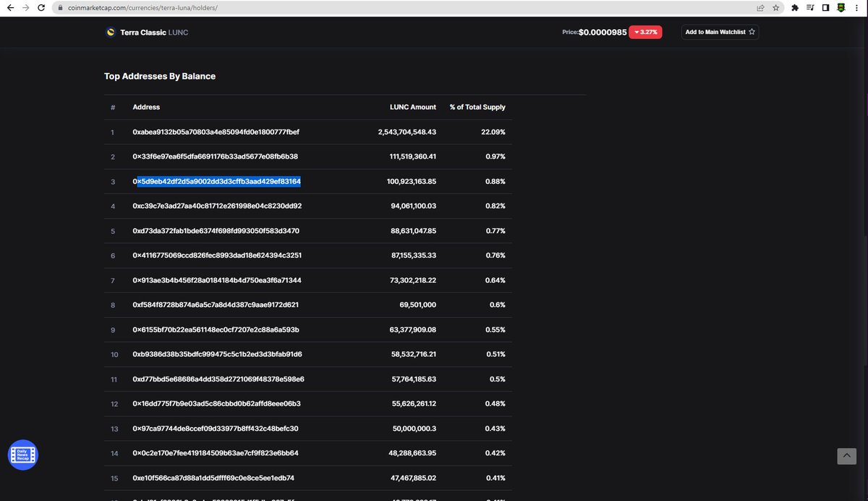Image resolution: width=868 pixels, height=501 pixels.
Task: Click the amount 63,377,909.08
Action: coord(414,329)
